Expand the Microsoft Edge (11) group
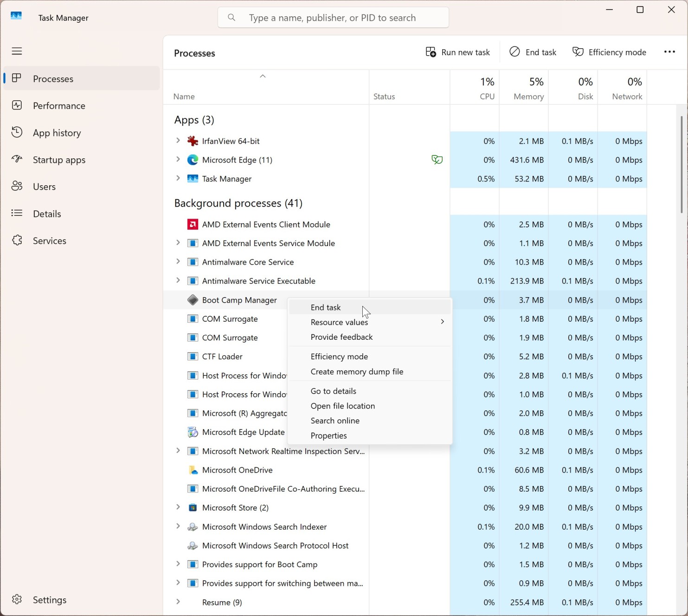The width and height of the screenshot is (688, 616). [178, 160]
